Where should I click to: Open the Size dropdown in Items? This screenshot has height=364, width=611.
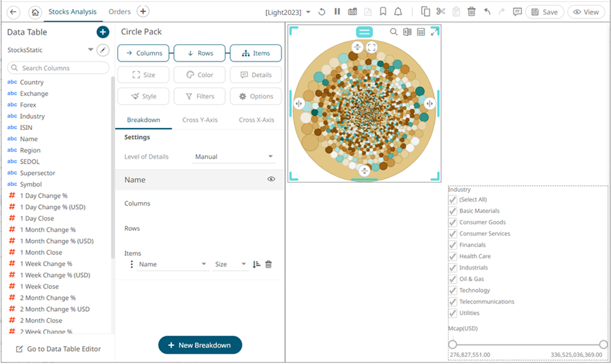(x=230, y=264)
